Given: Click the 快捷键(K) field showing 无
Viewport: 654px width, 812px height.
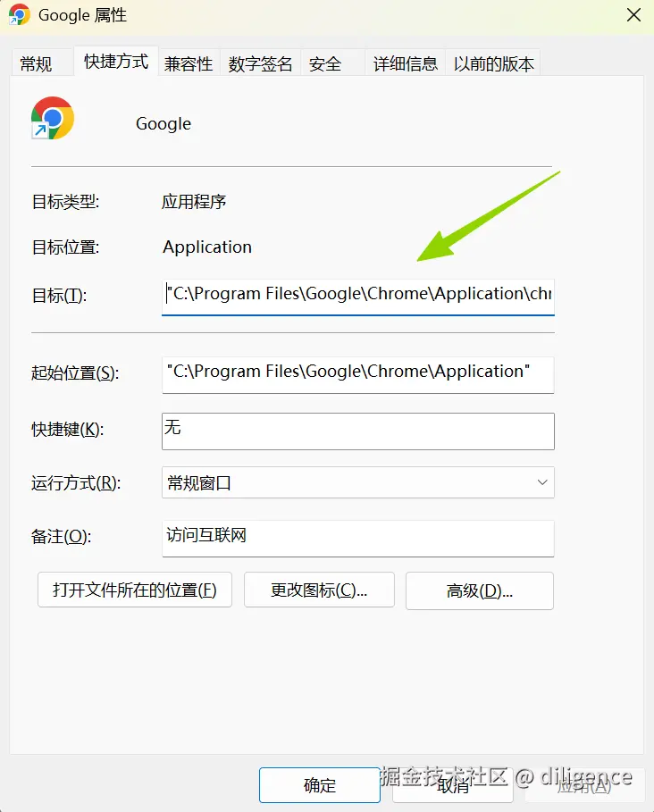Looking at the screenshot, I should pyautogui.click(x=357, y=431).
